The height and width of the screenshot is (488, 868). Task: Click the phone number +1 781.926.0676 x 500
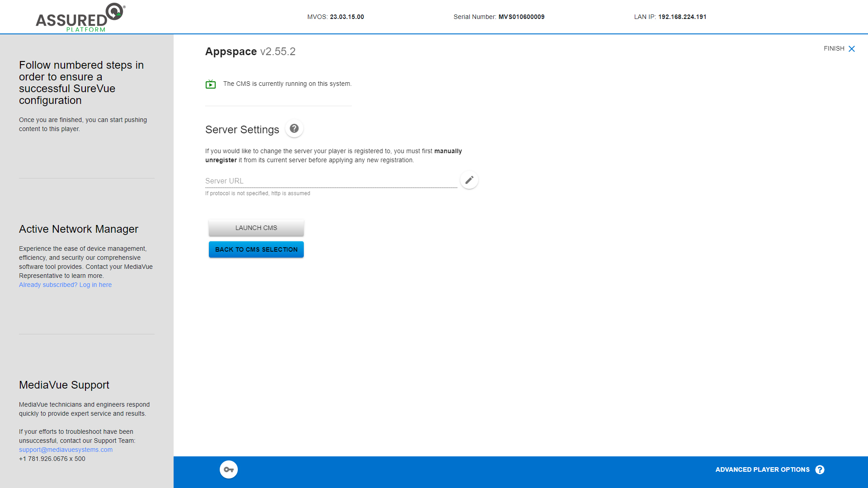coord(52,459)
